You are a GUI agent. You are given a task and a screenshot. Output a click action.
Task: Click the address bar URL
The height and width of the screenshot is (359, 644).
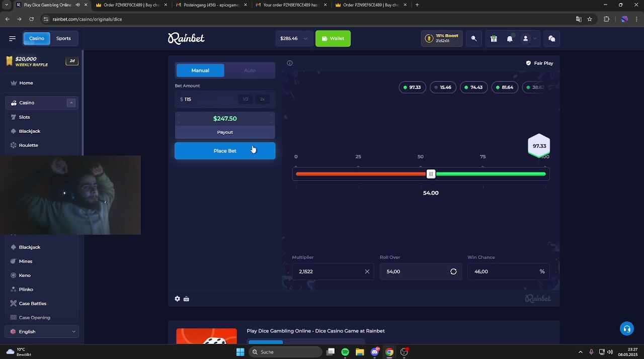88,19
